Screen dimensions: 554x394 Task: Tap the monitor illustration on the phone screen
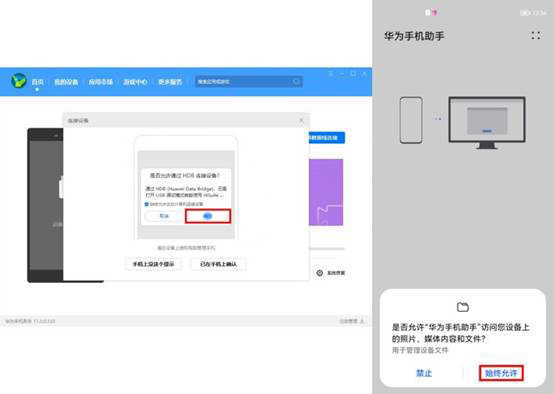click(487, 123)
